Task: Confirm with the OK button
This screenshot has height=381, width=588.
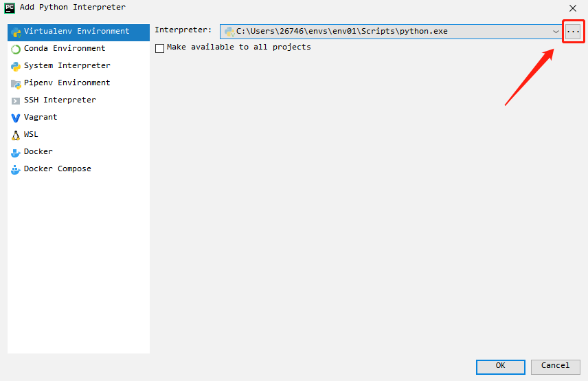Action: pos(501,366)
